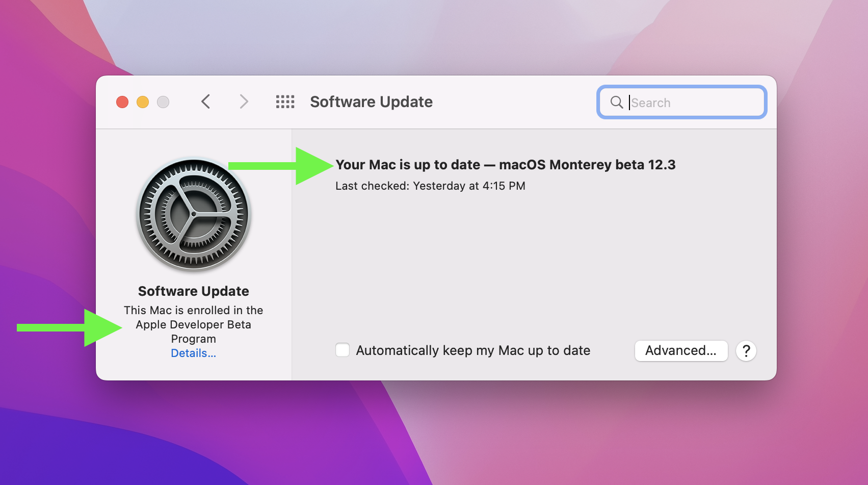Click the back navigation chevron
This screenshot has height=485, width=868.
(205, 101)
